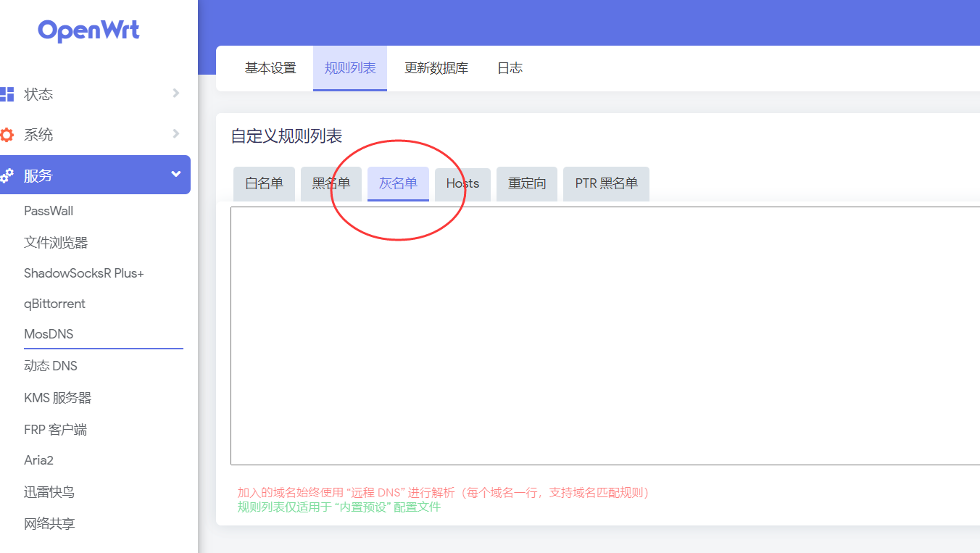Select the 白名单 whitelist rule tab
Screen dimensions: 980x553
coord(264,183)
